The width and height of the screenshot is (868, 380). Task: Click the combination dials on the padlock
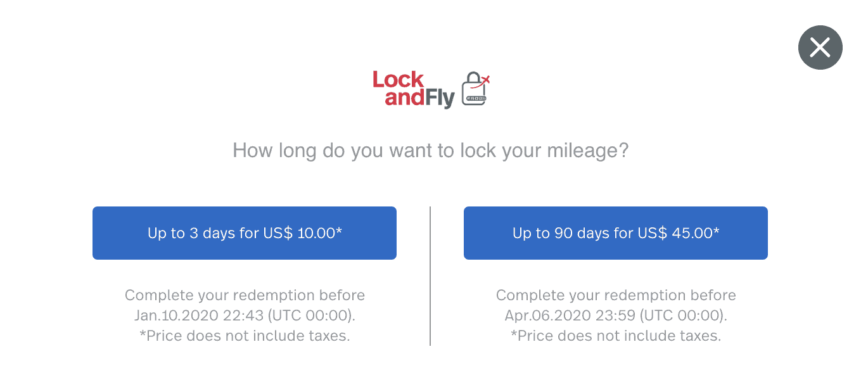point(475,99)
